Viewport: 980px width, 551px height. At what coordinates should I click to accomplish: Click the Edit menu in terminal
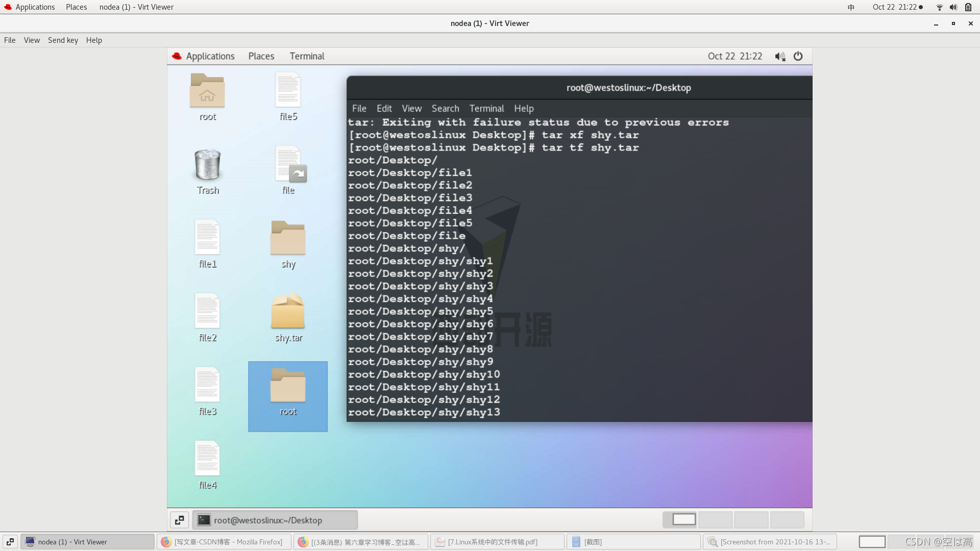tap(384, 108)
